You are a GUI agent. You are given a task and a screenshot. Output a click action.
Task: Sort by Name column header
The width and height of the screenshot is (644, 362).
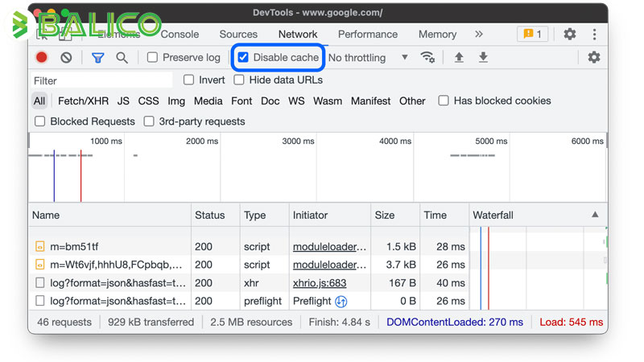109,215
